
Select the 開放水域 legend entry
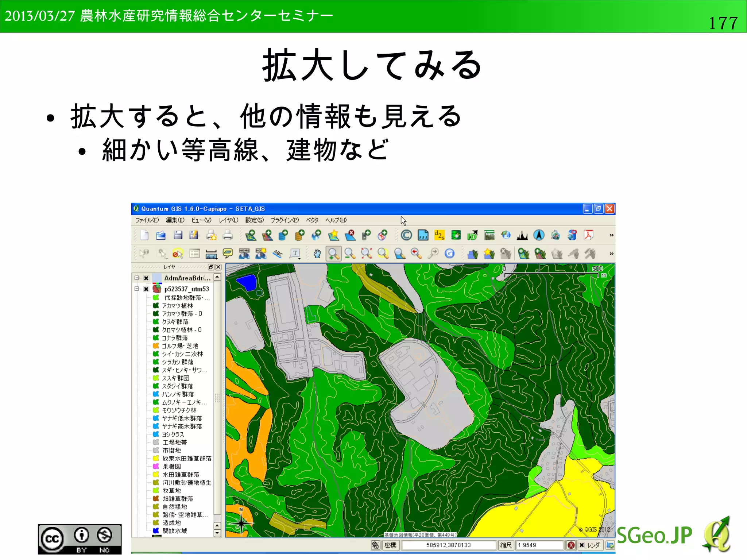(175, 531)
